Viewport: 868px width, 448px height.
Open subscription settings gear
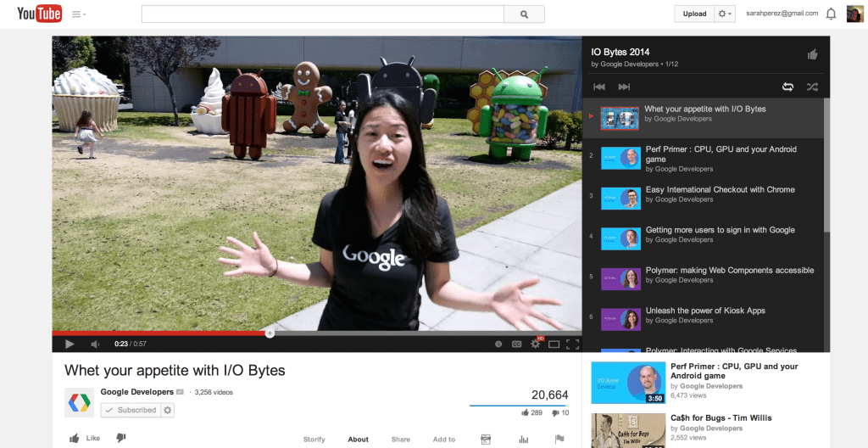[x=167, y=411]
